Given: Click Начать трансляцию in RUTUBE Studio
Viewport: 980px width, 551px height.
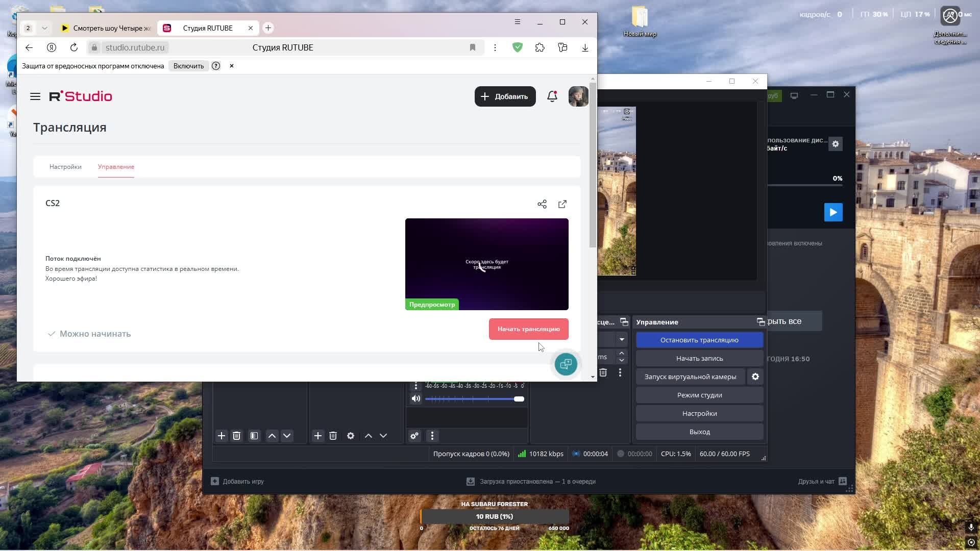Looking at the screenshot, I should (529, 329).
